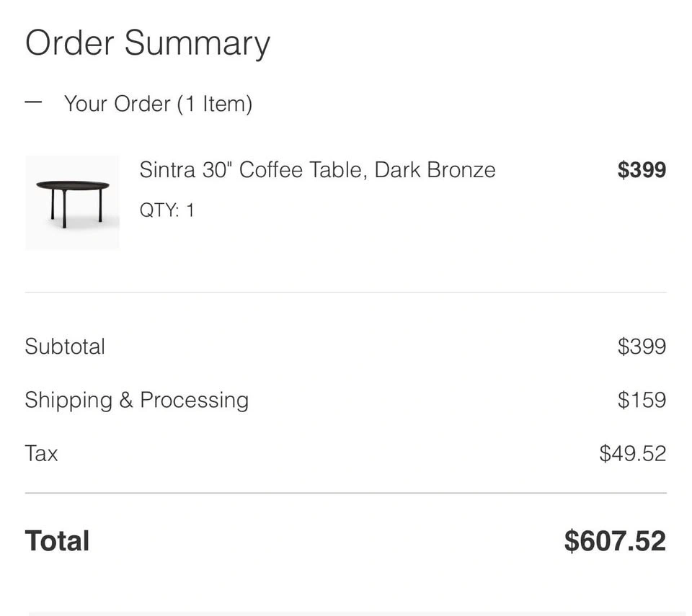Click the Subtotal label

65,347
